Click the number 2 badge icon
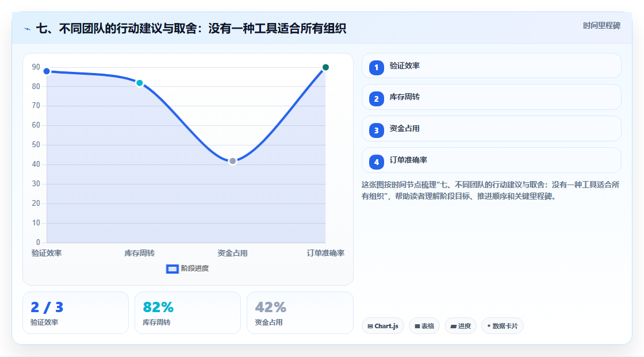The image size is (644, 357). point(376,99)
